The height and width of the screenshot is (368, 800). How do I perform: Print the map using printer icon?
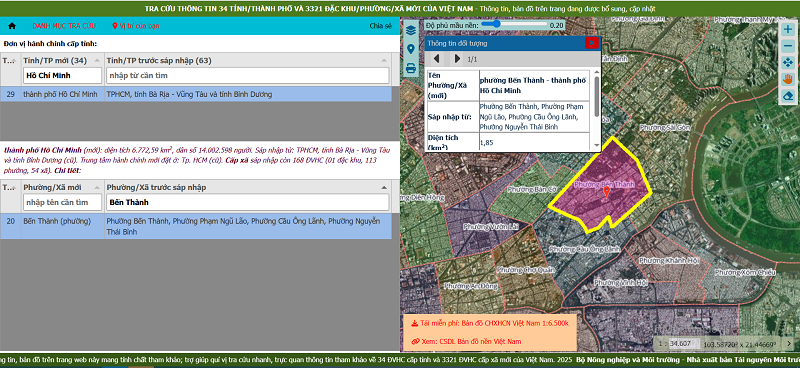tap(411, 68)
